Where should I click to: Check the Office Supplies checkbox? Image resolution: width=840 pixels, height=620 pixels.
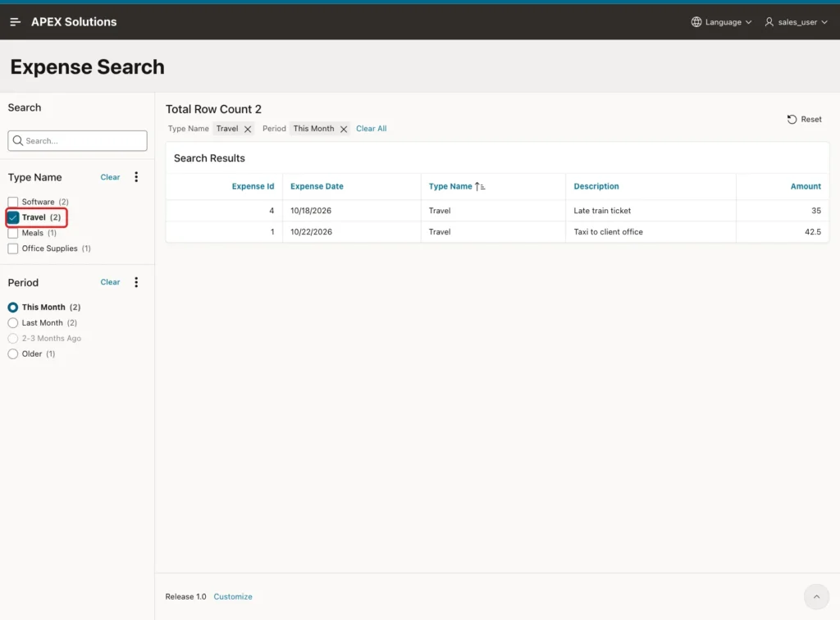click(x=13, y=248)
